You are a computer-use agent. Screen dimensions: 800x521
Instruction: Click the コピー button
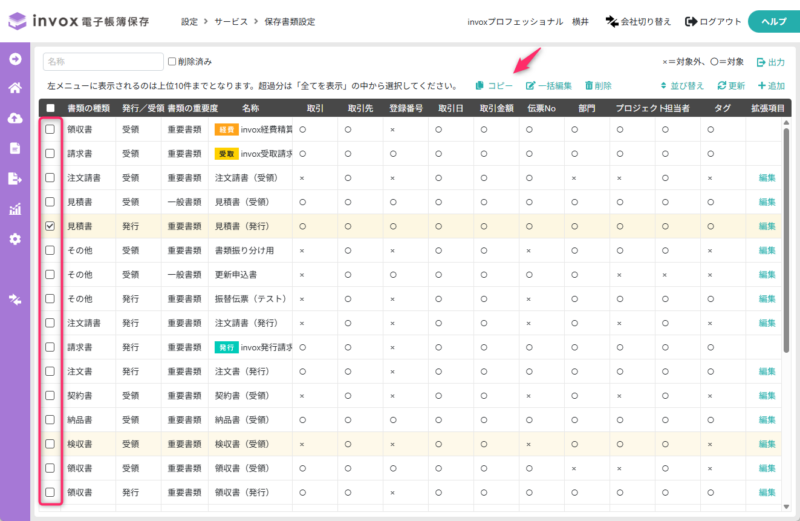pyautogui.click(x=493, y=86)
